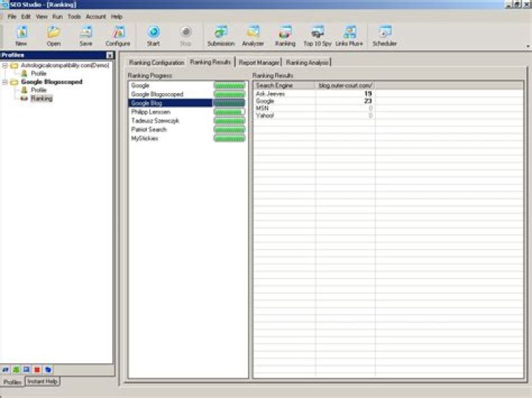The height and width of the screenshot is (398, 532).
Task: Collapse the Astrologicalcompatibility.com tree node
Action: 4,65
